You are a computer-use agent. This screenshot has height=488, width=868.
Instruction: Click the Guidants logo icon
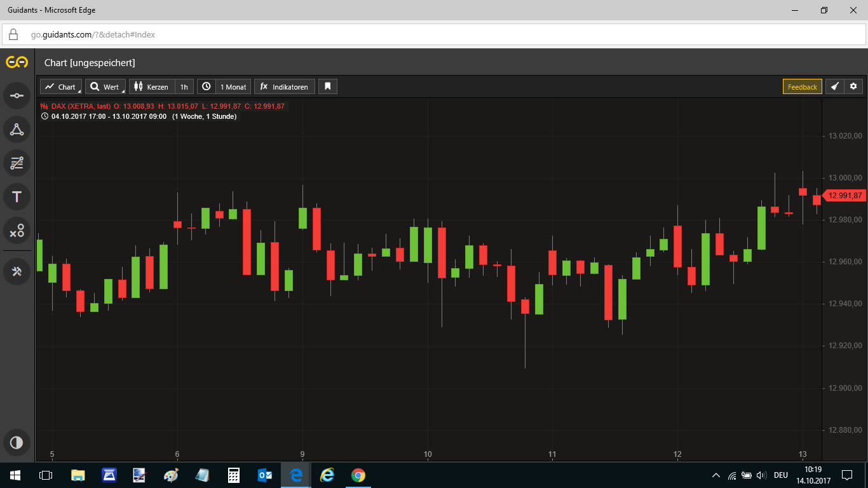pos(17,62)
